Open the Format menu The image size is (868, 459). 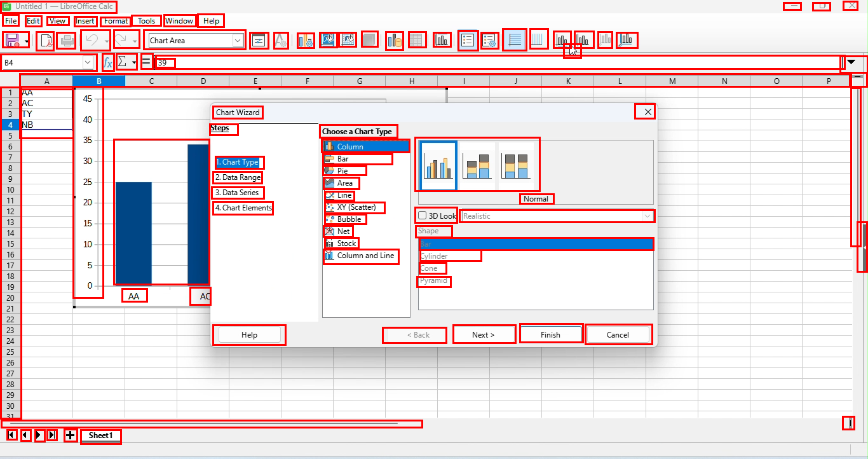click(115, 20)
